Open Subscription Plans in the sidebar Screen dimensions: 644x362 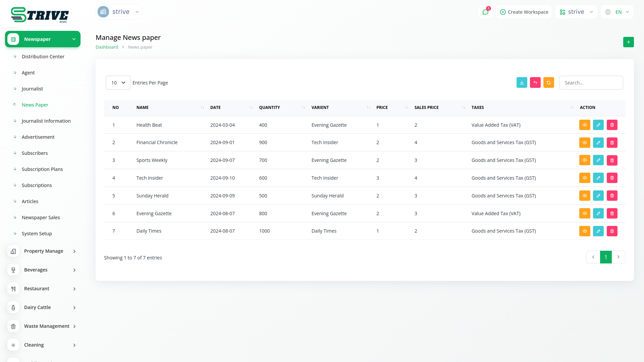tap(42, 169)
